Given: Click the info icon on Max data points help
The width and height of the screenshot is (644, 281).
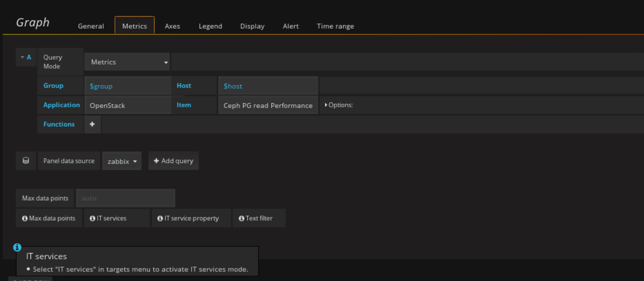Looking at the screenshot, I should point(25,218).
